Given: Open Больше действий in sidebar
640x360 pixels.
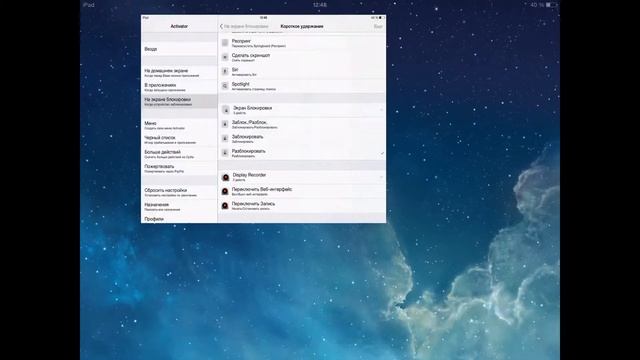Looking at the screenshot, I should 179,154.
